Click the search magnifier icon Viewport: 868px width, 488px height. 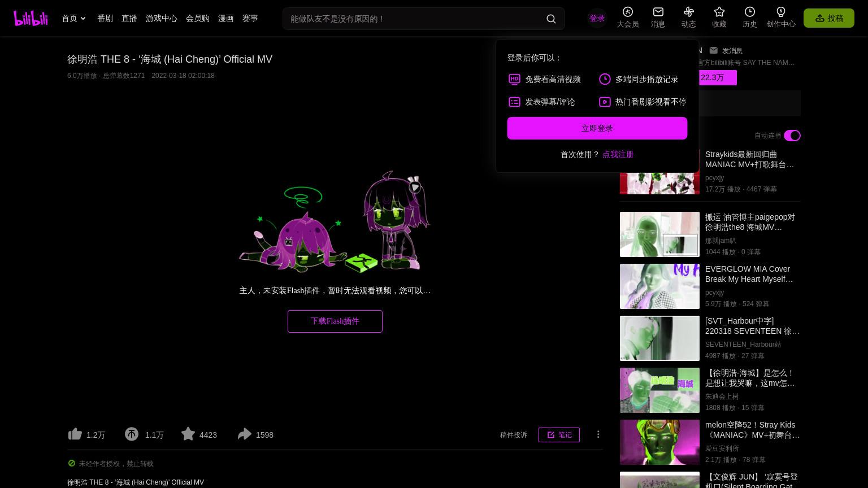551,19
